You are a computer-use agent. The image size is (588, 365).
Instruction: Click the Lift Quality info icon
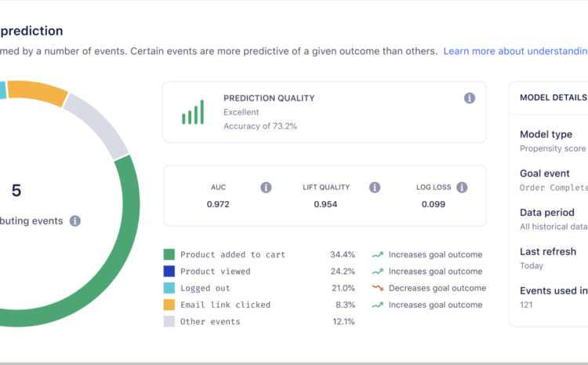point(375,187)
